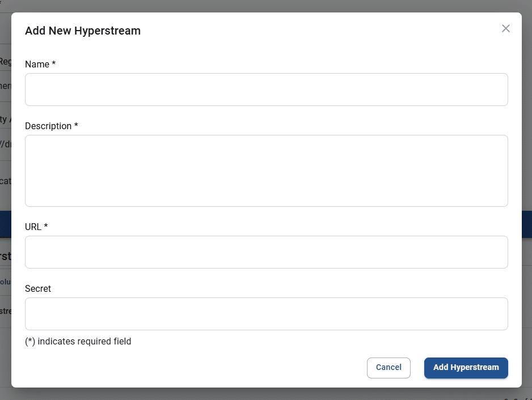Click the URL * label

pyautogui.click(x=36, y=227)
